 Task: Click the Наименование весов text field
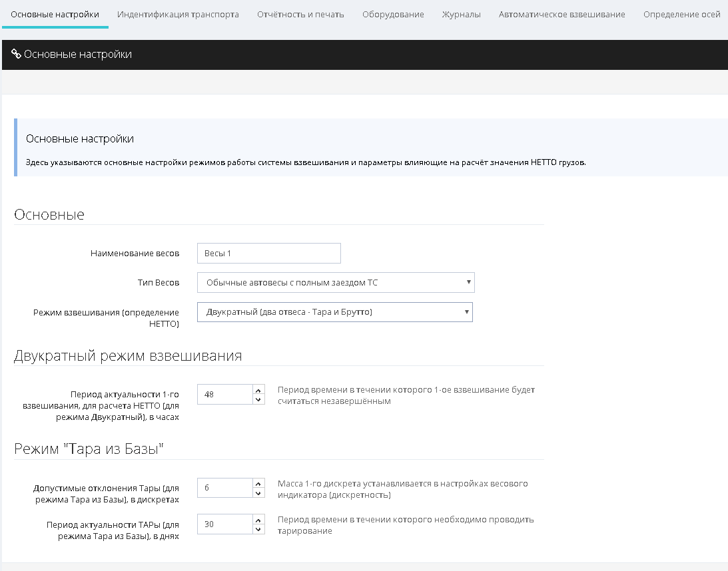pos(268,254)
